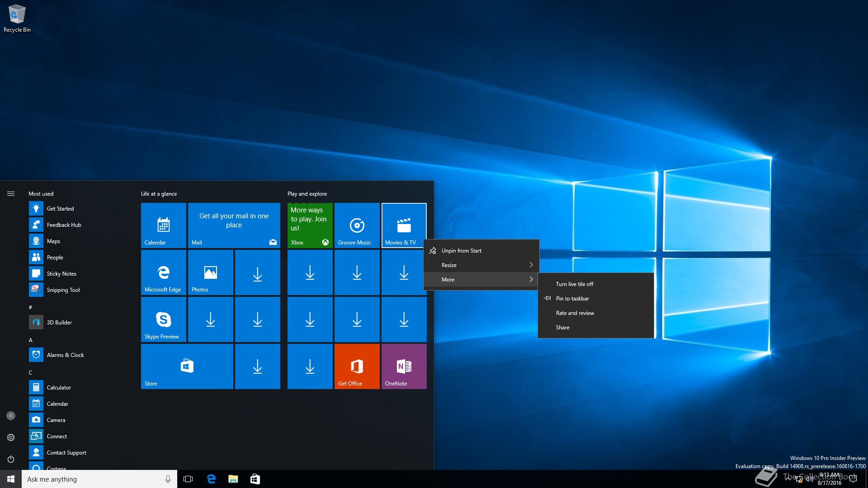Launch Microsoft Edge from the taskbar
868x488 pixels.
(x=211, y=479)
